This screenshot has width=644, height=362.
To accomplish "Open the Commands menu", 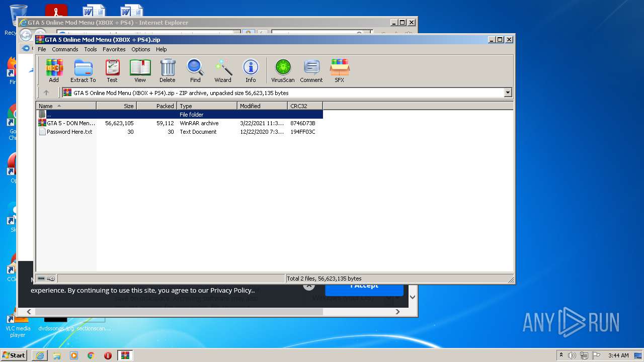I will (x=65, y=49).
